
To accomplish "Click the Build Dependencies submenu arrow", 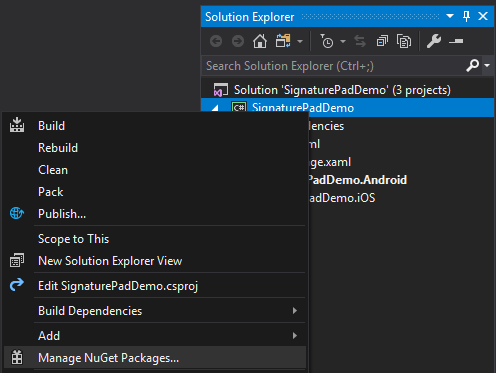I will 295,311.
